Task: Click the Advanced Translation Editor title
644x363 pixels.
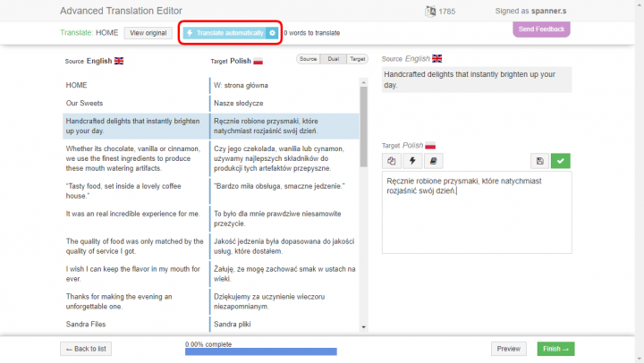Action: [121, 11]
